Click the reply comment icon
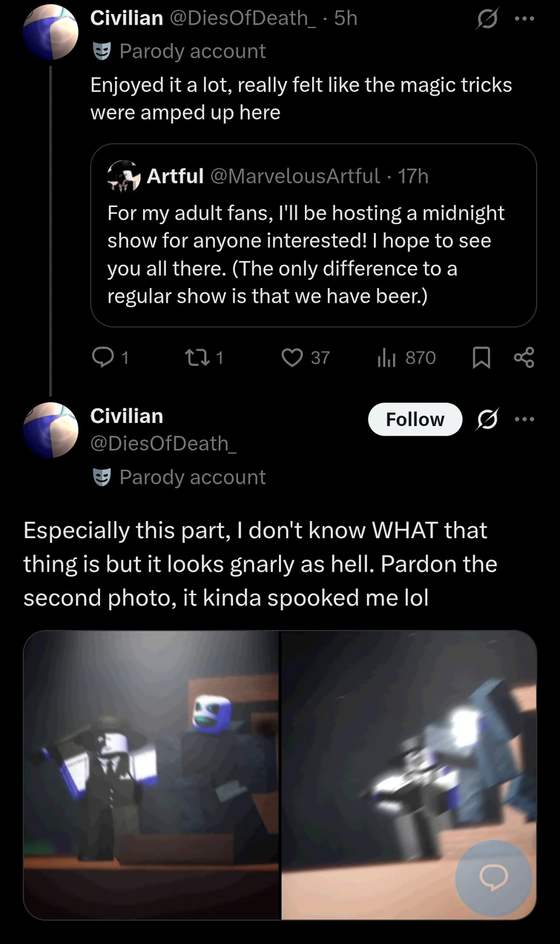 [102, 358]
